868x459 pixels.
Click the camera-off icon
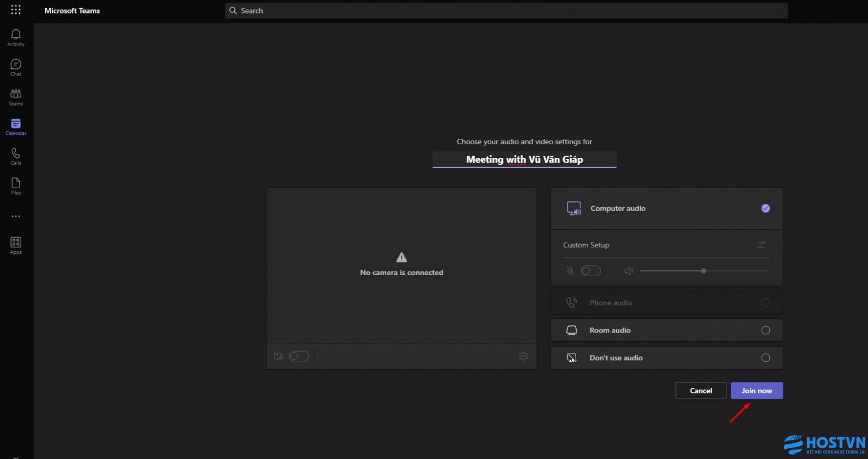[x=278, y=356]
